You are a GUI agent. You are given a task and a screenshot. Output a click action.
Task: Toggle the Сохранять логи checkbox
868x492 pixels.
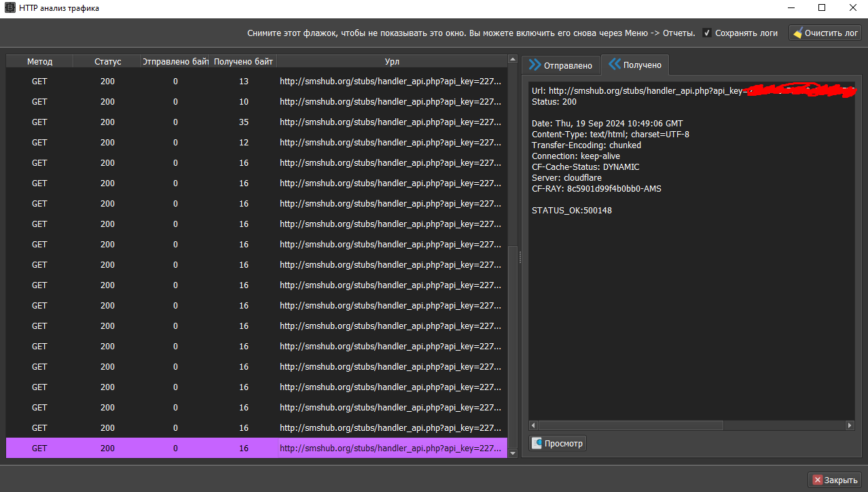[x=707, y=33]
